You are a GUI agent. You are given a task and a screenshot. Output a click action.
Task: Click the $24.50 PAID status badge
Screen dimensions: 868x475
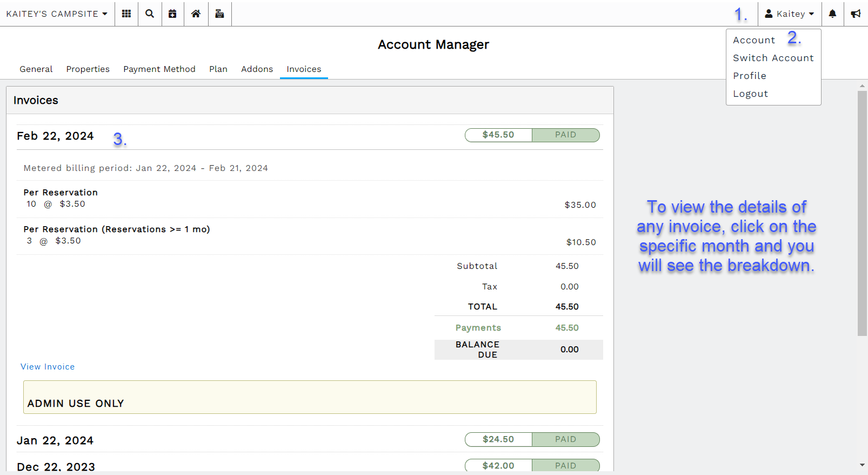(532, 439)
